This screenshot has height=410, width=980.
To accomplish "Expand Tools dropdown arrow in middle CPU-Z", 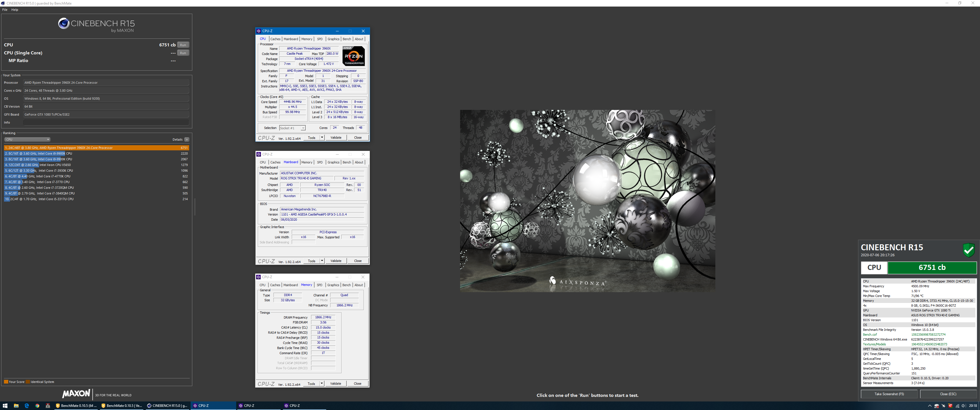I will pyautogui.click(x=322, y=261).
